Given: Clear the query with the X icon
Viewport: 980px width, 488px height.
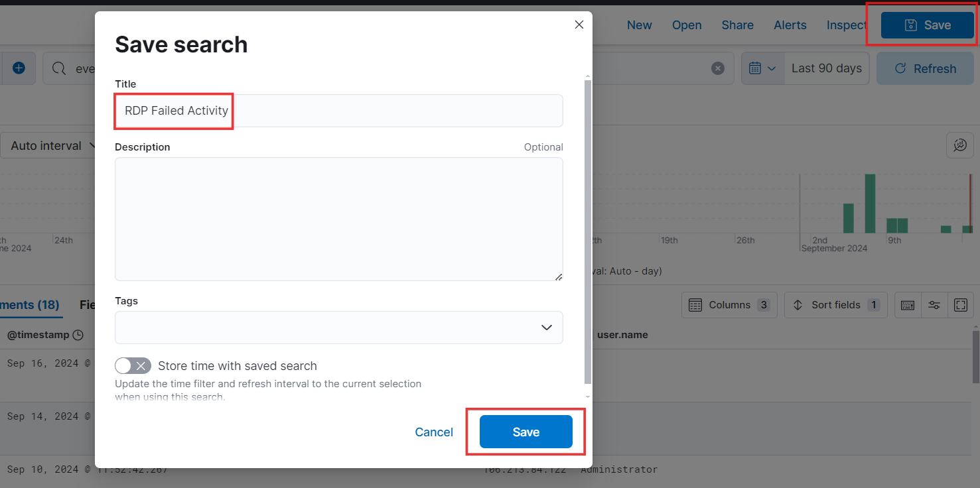Looking at the screenshot, I should [x=718, y=68].
